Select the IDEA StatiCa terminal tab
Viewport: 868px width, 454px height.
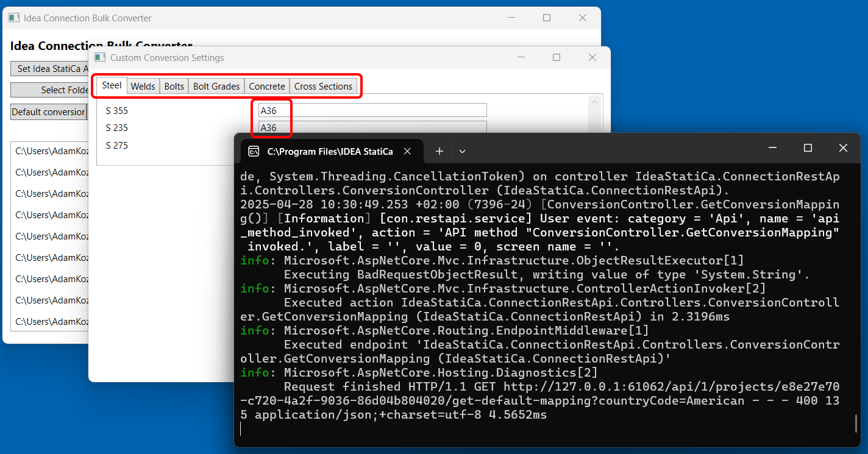tap(331, 151)
